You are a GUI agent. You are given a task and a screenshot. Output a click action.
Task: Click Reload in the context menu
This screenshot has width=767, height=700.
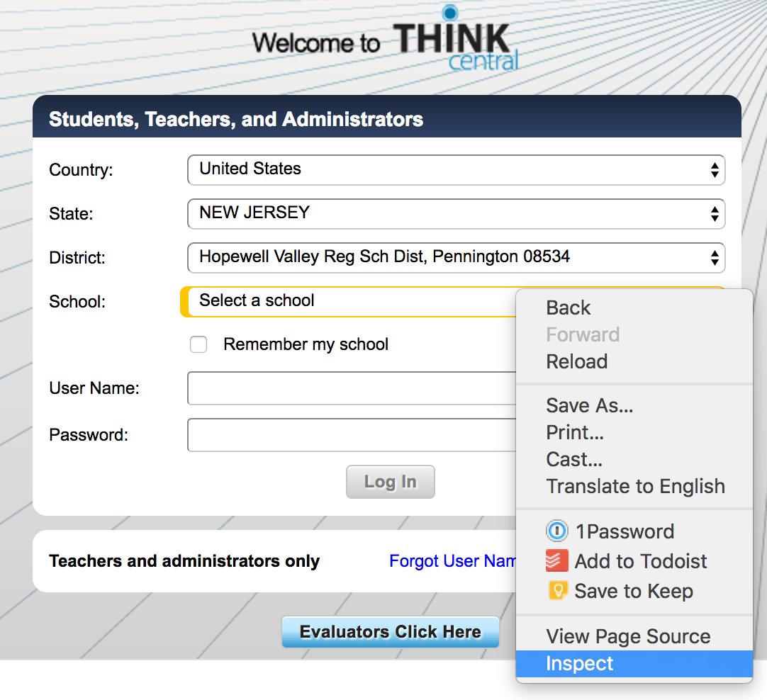[x=576, y=361]
